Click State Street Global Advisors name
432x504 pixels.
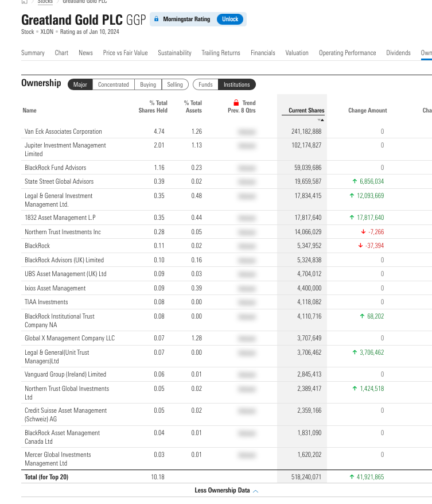(59, 181)
